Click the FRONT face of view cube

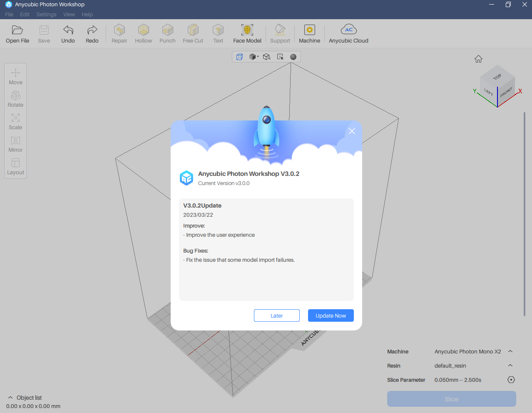point(506,92)
